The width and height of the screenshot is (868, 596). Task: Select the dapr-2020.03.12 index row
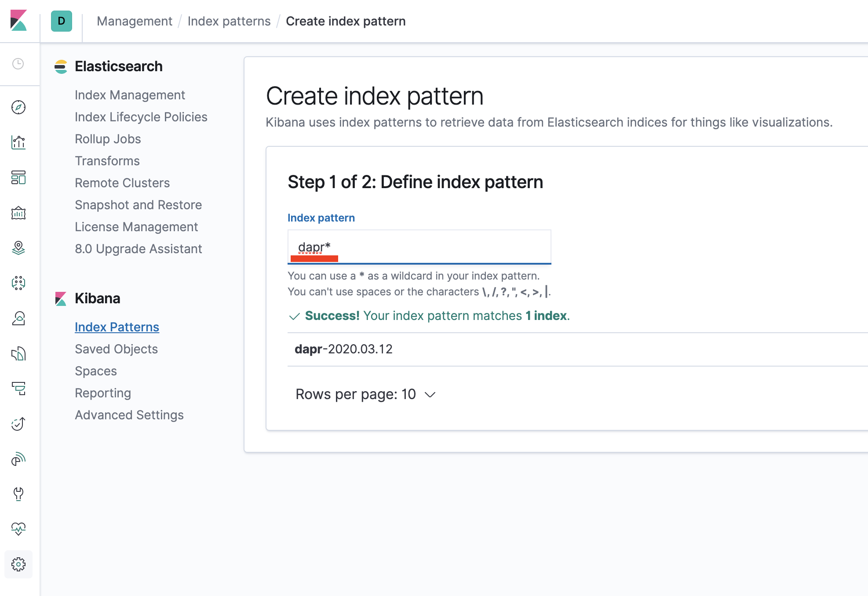(x=343, y=349)
